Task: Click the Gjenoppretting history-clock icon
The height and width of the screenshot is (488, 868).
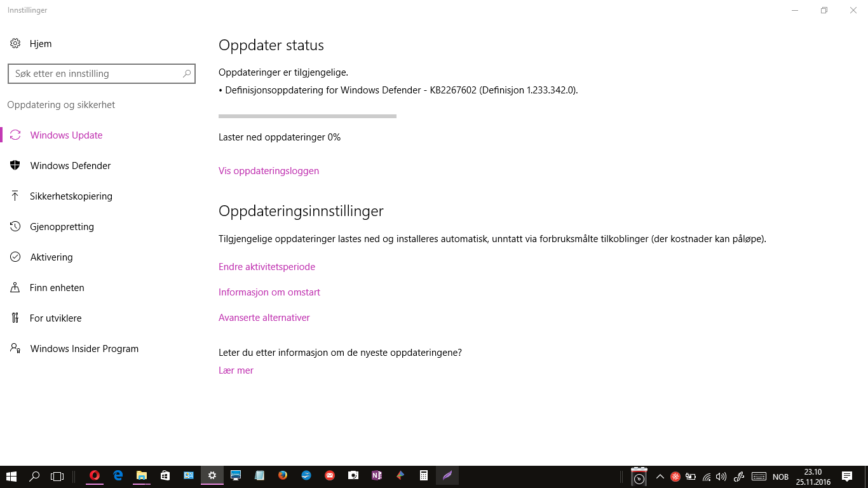Action: point(15,227)
